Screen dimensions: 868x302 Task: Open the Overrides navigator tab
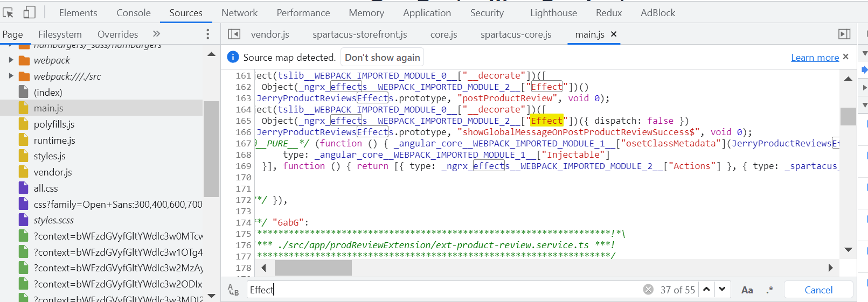[x=117, y=34]
